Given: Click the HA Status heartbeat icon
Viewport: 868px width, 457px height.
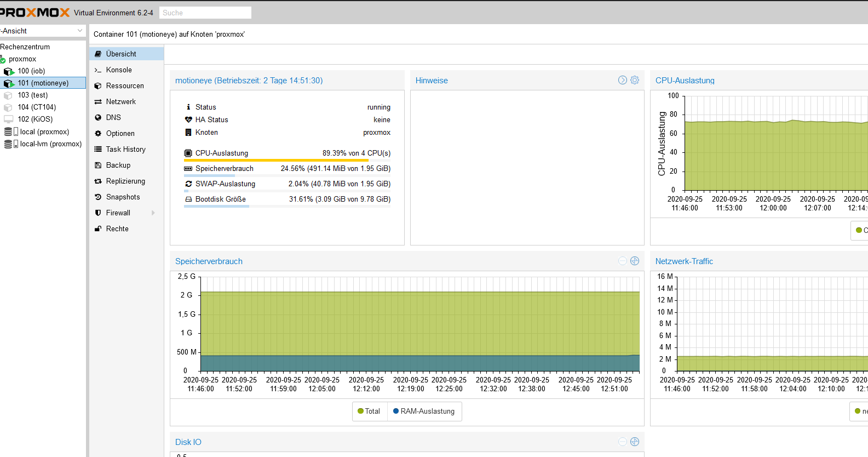Looking at the screenshot, I should click(188, 119).
